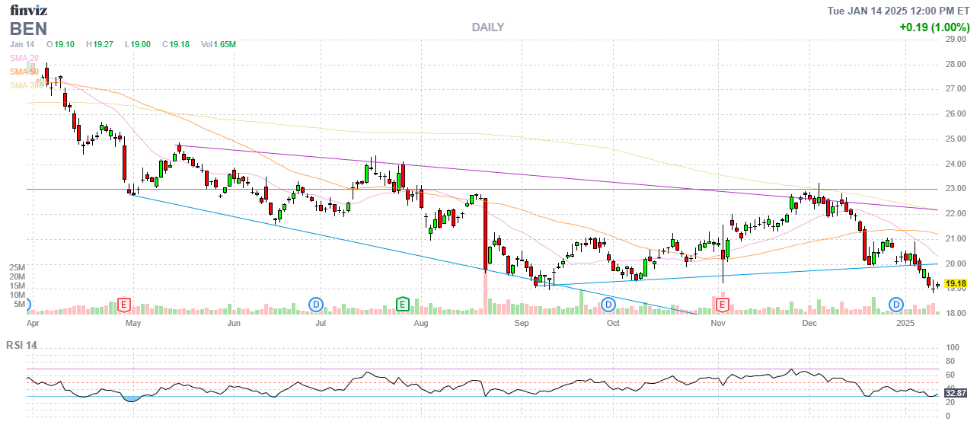This screenshot has width=980, height=428.
Task: Click the dividend marker before 2025
Action: pos(896,305)
